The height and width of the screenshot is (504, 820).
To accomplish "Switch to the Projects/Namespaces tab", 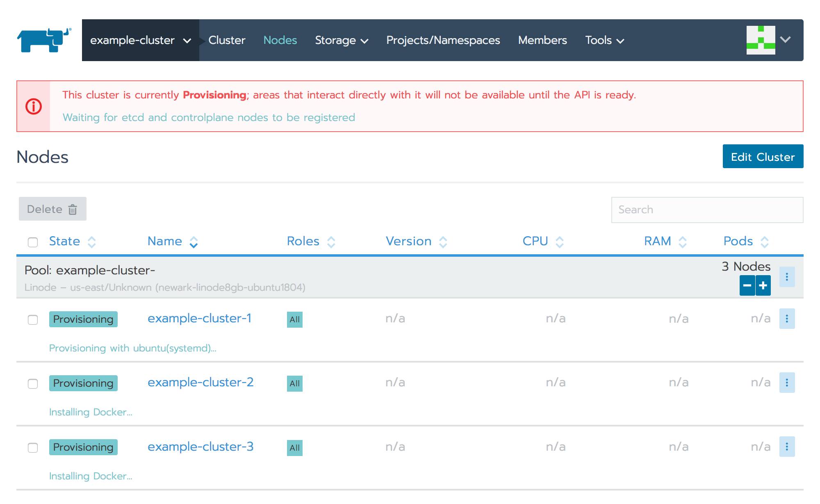I will pyautogui.click(x=444, y=40).
